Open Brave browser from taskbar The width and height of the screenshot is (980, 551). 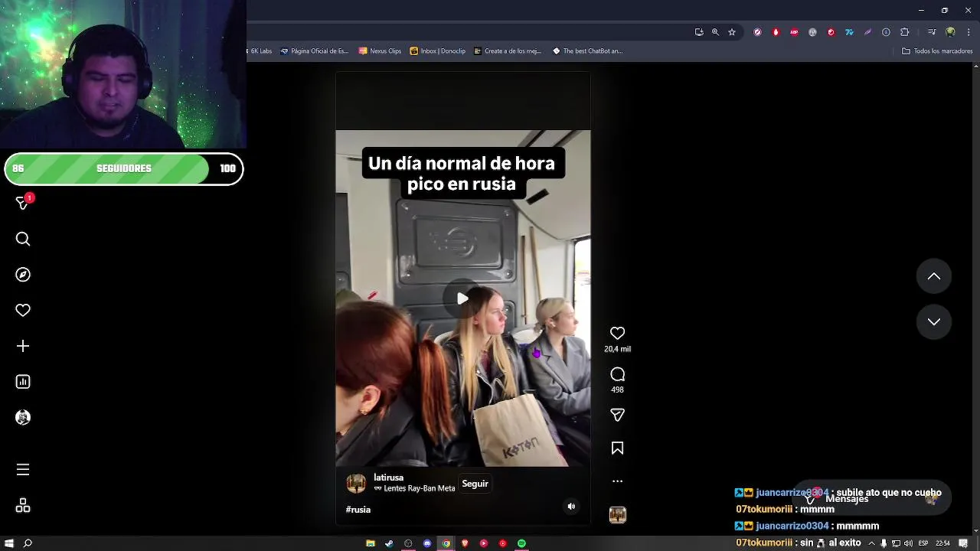pos(465,543)
